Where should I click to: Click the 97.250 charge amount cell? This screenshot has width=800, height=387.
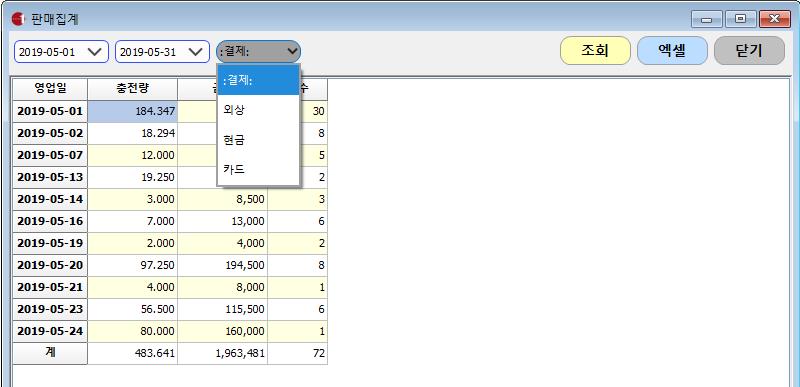coord(133,265)
